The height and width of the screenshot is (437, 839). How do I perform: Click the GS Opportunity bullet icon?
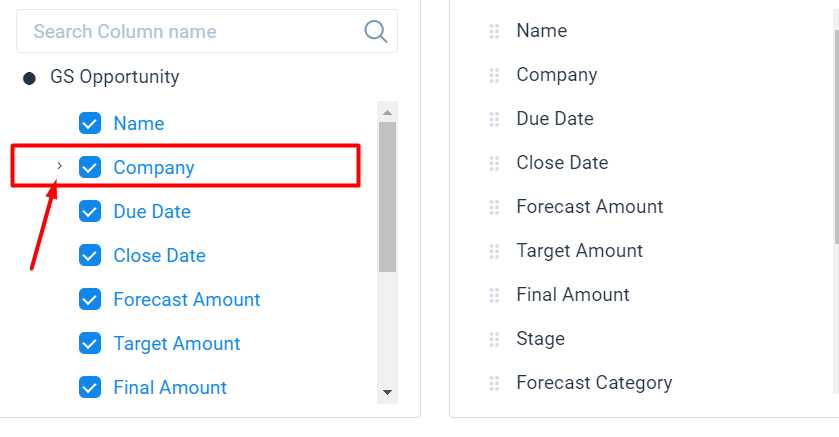point(29,79)
